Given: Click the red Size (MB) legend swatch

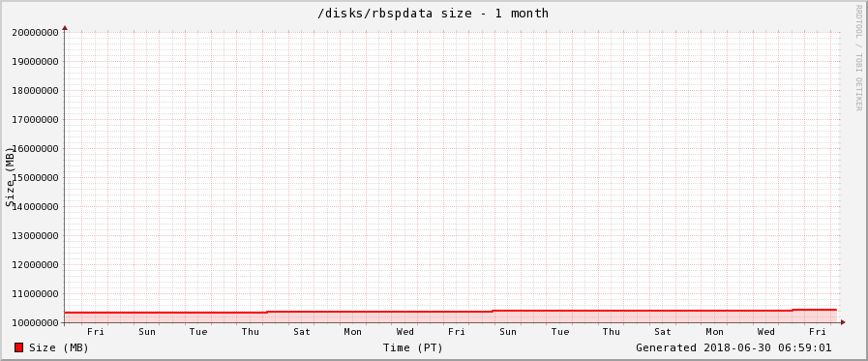Looking at the screenshot, I should 18,347.
